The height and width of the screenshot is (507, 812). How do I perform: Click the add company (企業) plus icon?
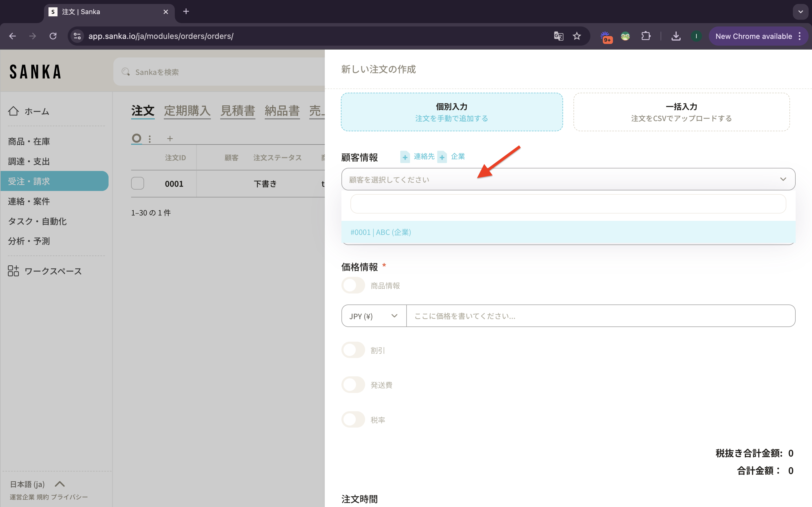[x=442, y=157]
